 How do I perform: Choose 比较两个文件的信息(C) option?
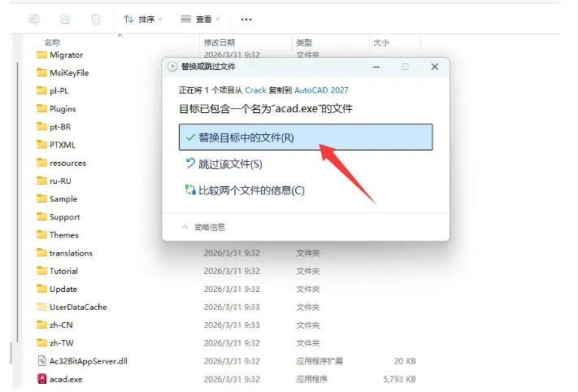coord(245,190)
